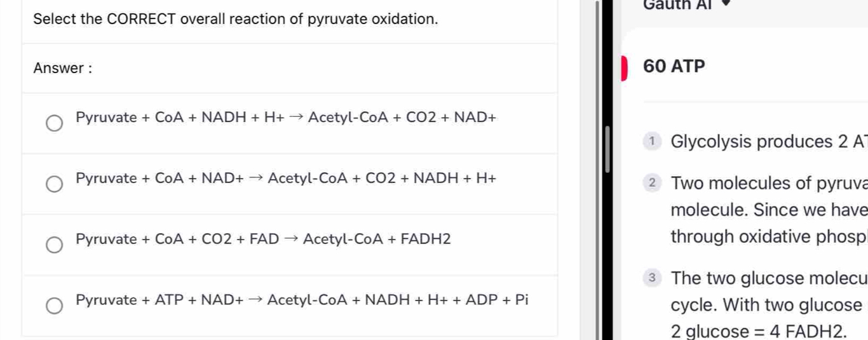This screenshot has height=340, width=868.
Task: Select the radio button for NADH + H+ → NAD+ answer
Action: [55, 123]
